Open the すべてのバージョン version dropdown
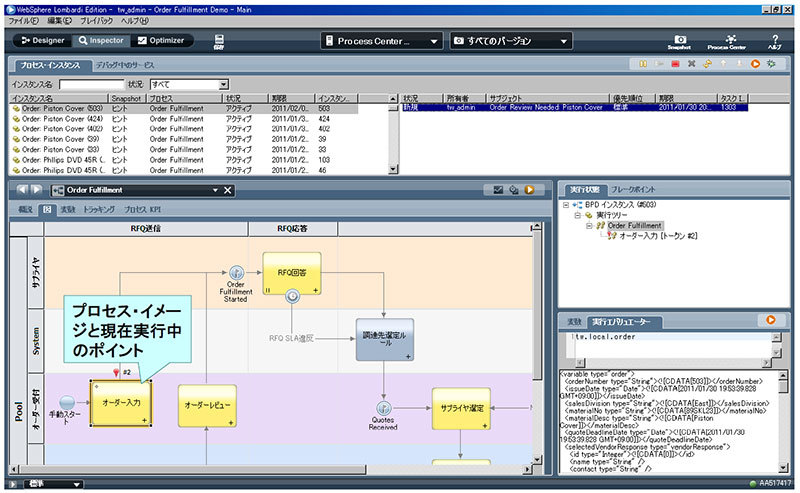Viewport: 800px width, 493px height. click(509, 42)
